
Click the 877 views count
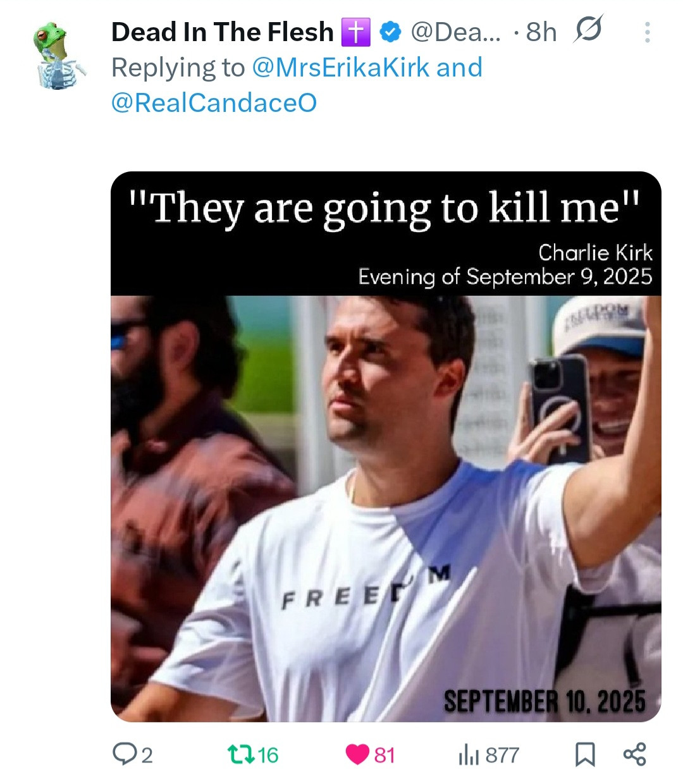[502, 754]
